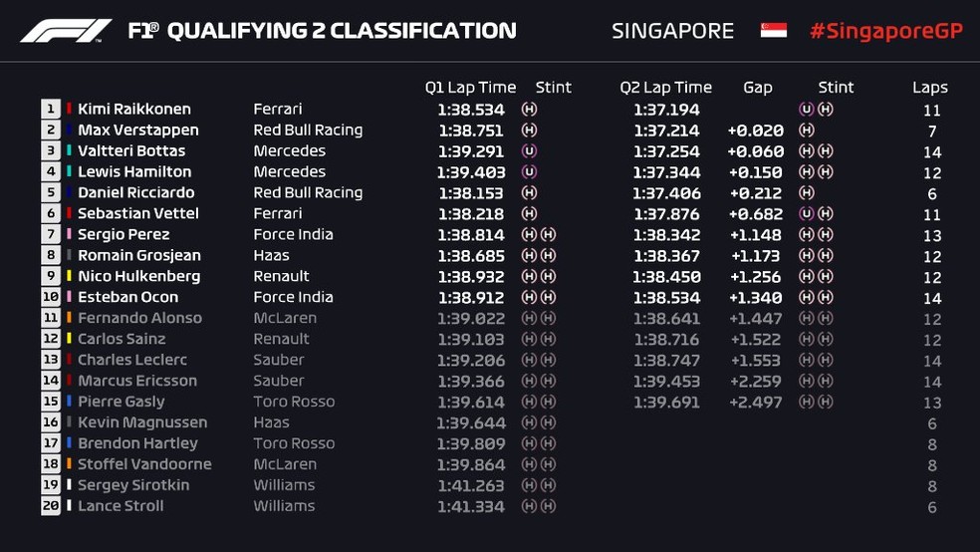Click Daniel Ricciardo's Q2 stint tyre icon
This screenshot has height=552, width=980.
point(807,192)
